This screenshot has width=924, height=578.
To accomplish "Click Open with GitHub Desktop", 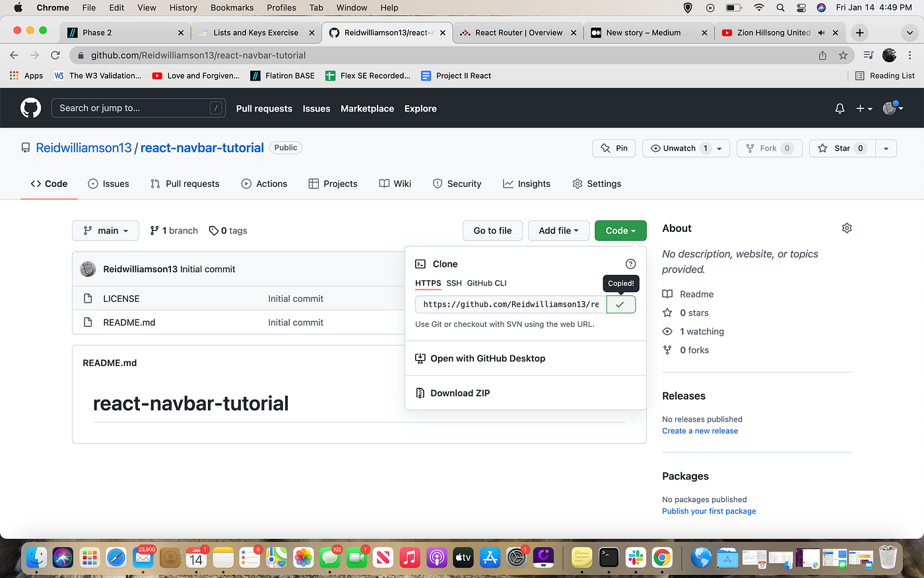I will point(487,359).
